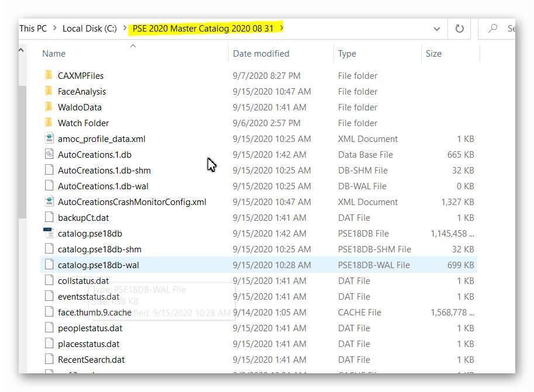Select catalog.pse18db-shm file name
The height and width of the screenshot is (392, 534).
[x=99, y=249]
